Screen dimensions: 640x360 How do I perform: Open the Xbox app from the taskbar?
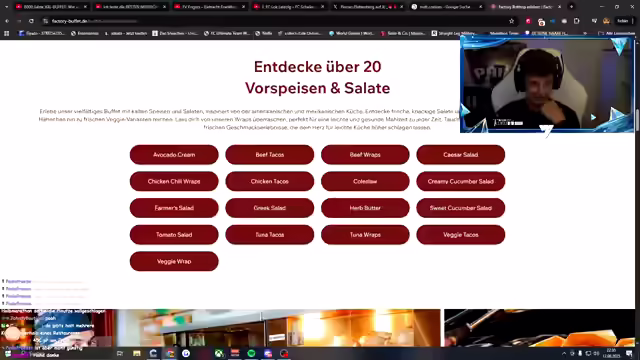(x=219, y=353)
